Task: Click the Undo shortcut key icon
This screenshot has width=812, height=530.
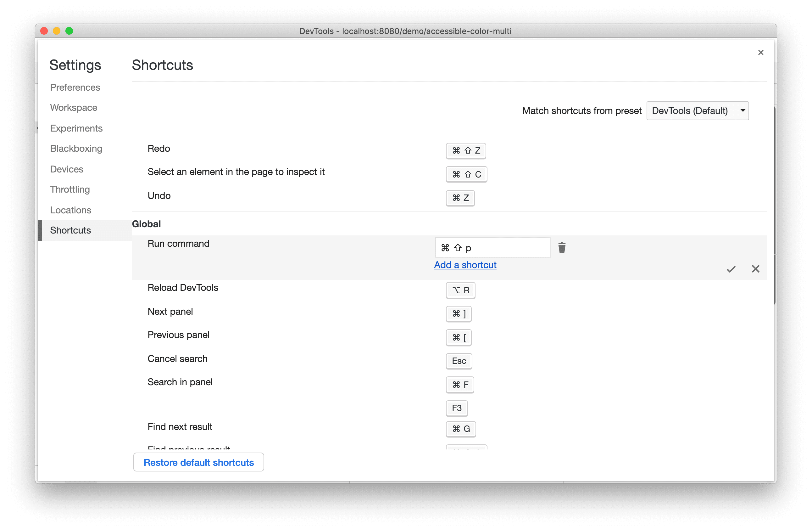Action: (x=460, y=197)
